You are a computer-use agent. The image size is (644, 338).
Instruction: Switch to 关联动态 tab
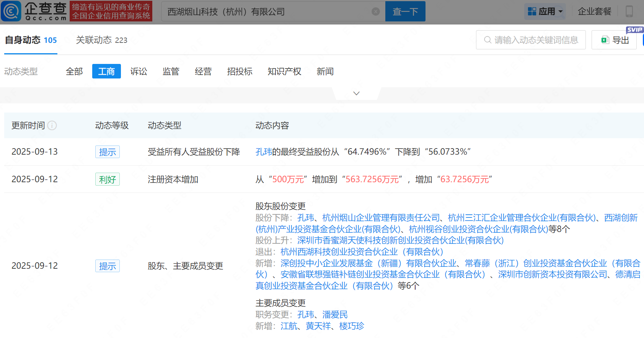[x=101, y=40]
